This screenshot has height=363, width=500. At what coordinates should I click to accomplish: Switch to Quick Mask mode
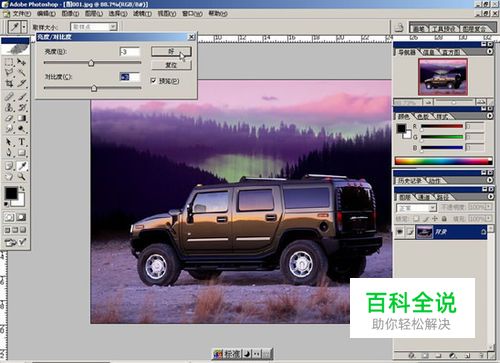point(21,217)
